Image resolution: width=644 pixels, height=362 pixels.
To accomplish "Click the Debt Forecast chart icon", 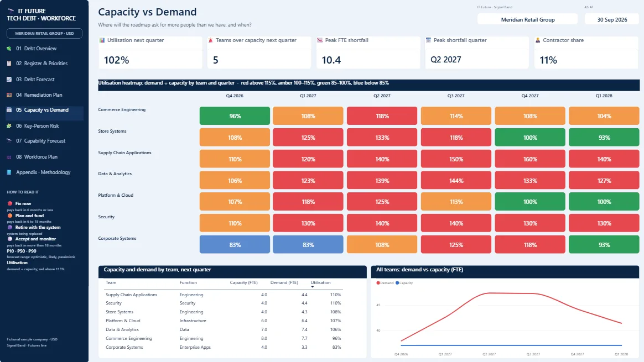I will pos(9,79).
